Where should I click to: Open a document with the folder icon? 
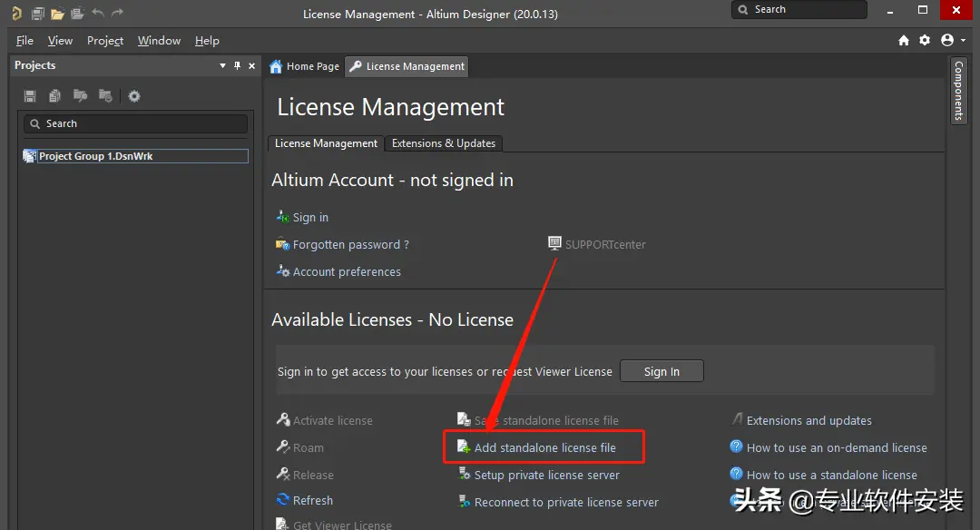(57, 13)
